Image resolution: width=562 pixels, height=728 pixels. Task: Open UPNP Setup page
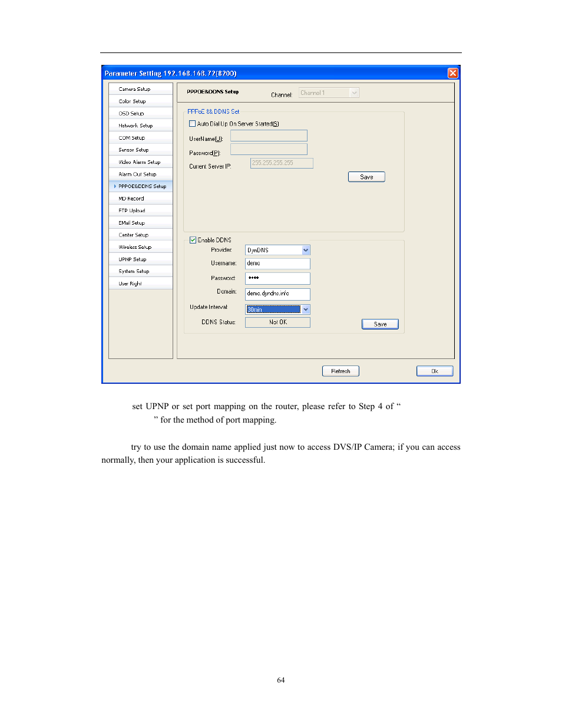(x=141, y=259)
